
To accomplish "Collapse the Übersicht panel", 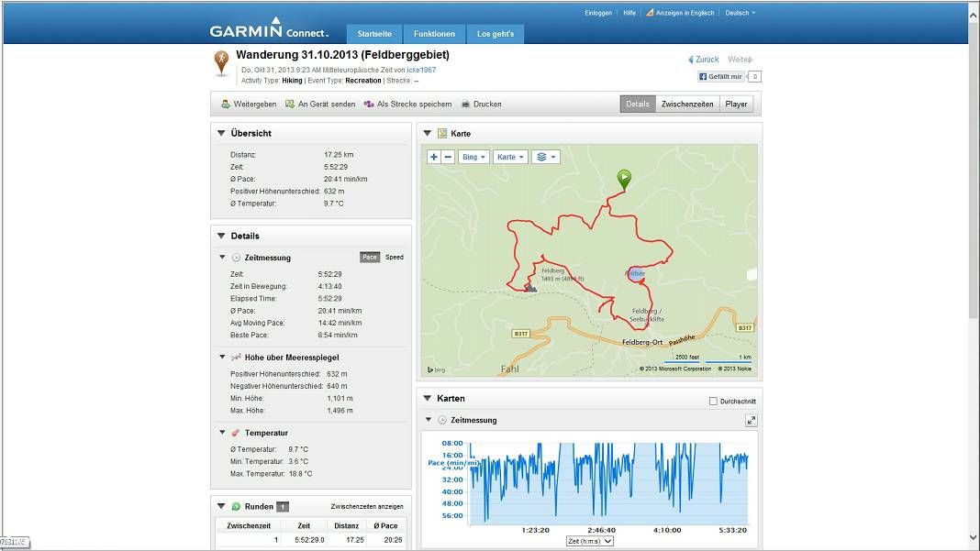I will (x=221, y=133).
